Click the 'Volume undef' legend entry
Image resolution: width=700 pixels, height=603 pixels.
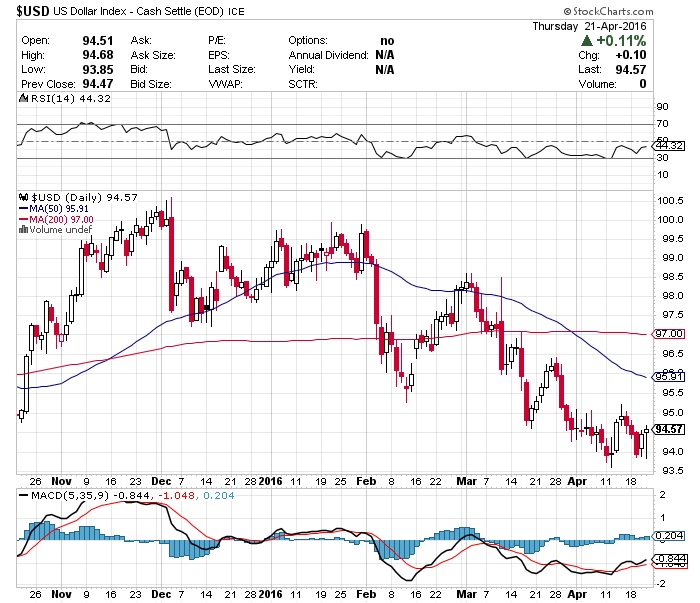(x=61, y=230)
